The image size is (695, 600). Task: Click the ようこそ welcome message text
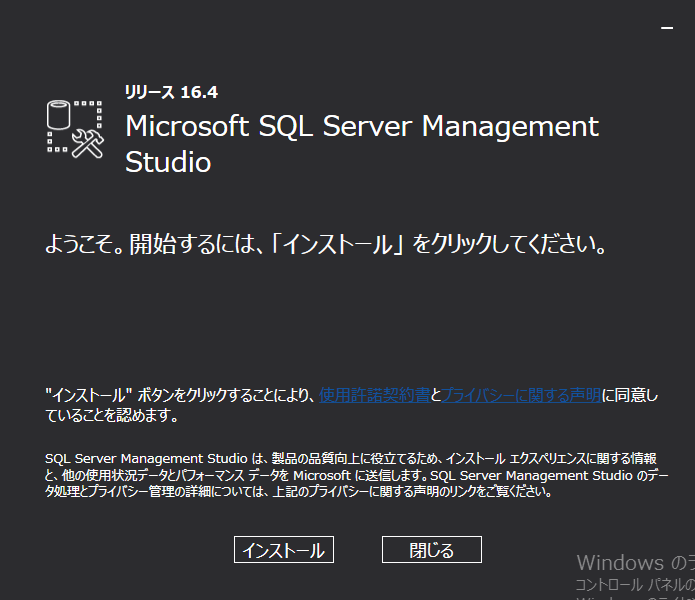326,244
